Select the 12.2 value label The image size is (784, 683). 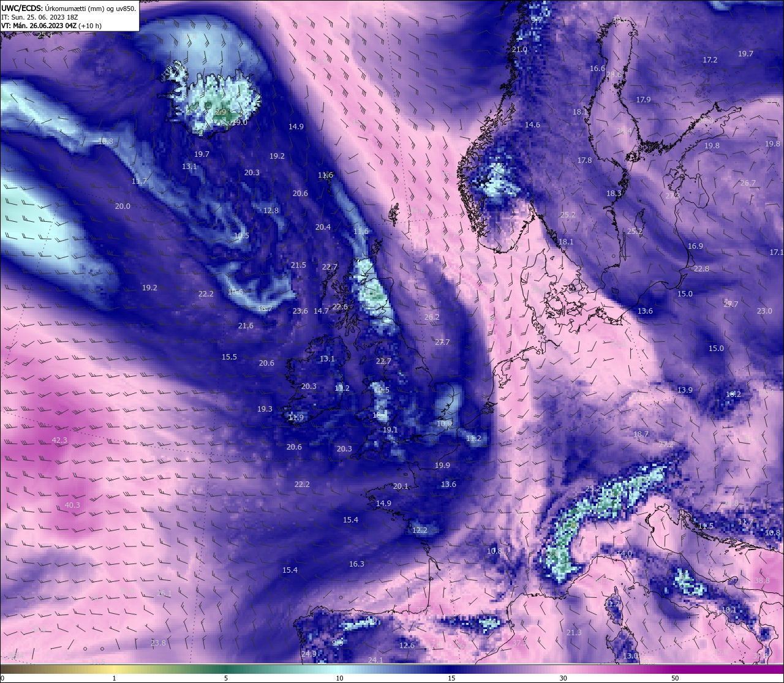420,530
